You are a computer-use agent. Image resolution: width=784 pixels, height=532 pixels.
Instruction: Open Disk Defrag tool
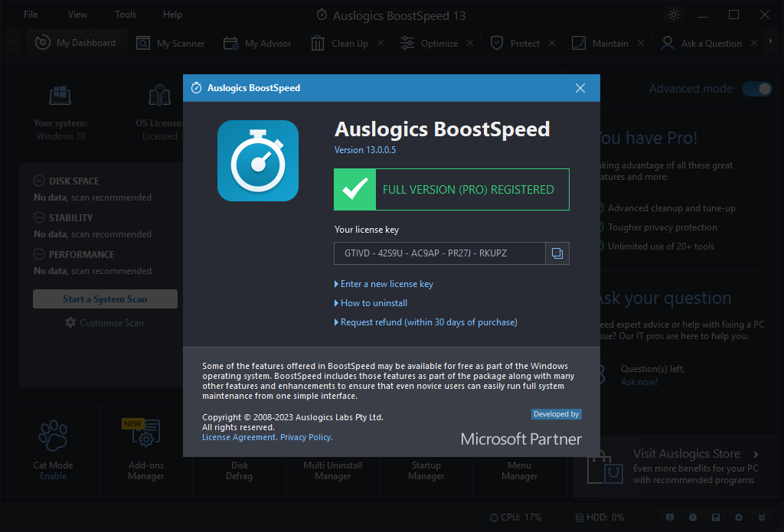239,471
